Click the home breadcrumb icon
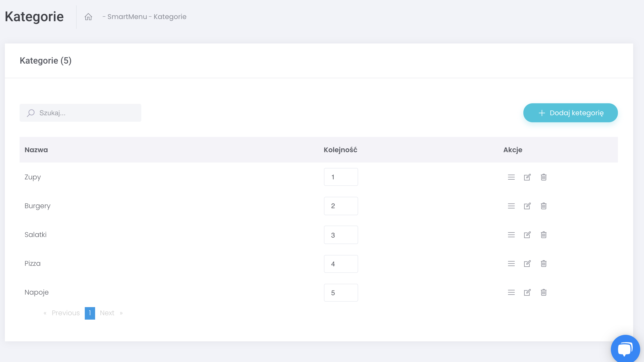The height and width of the screenshot is (362, 644). coord(88,17)
